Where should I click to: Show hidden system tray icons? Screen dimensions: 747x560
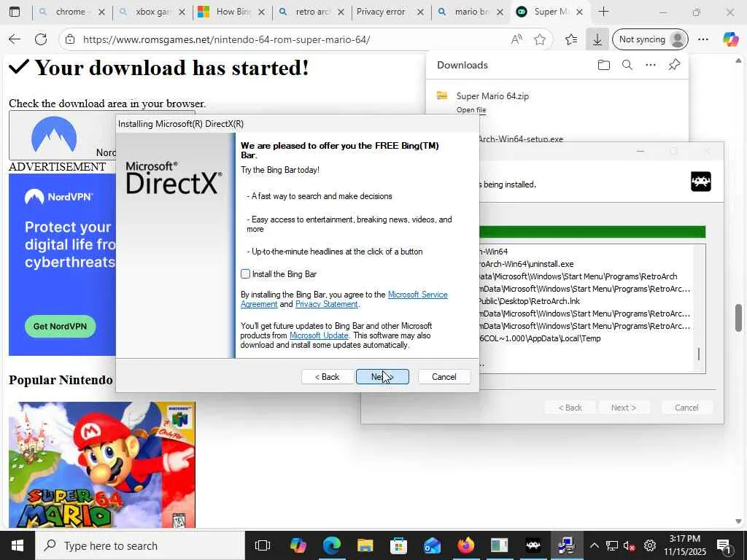[594, 545]
